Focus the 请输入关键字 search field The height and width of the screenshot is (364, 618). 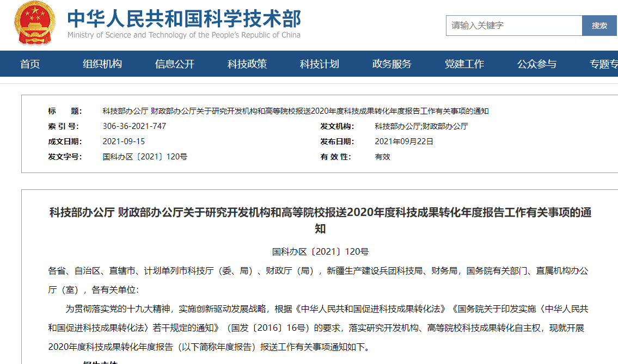[x=513, y=26]
